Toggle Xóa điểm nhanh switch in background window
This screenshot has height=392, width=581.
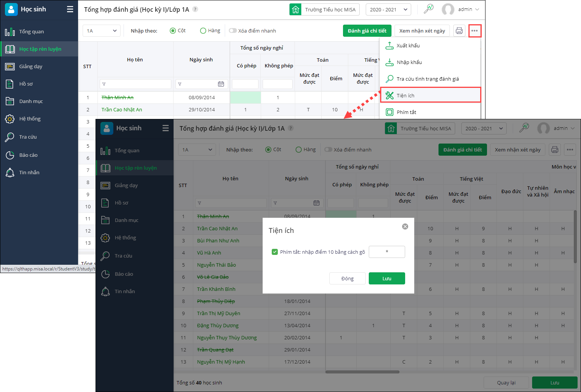233,31
